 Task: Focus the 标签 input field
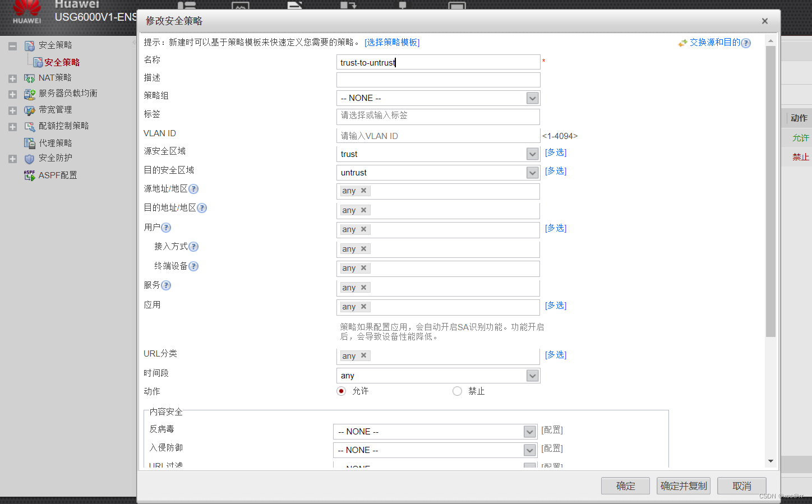pos(439,117)
